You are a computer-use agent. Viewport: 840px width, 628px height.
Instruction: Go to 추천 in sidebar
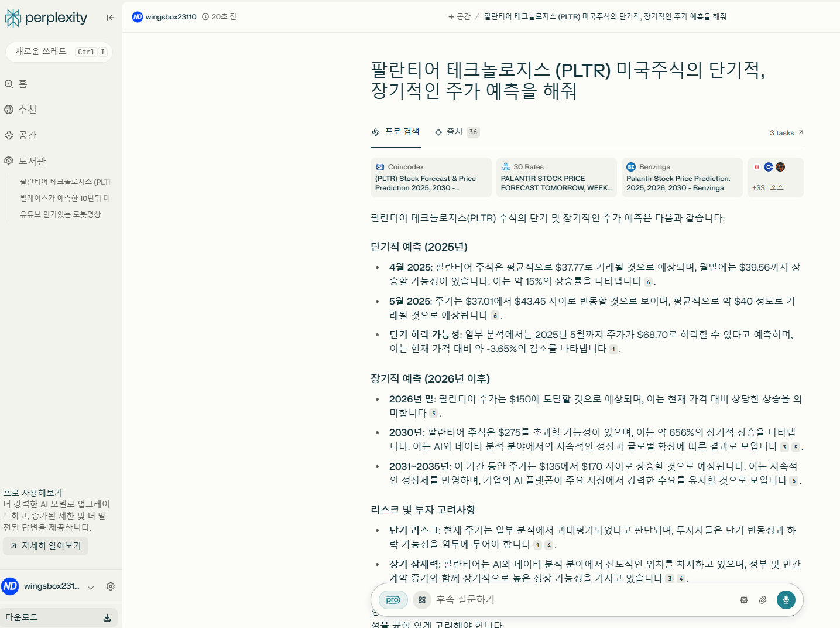pyautogui.click(x=28, y=110)
